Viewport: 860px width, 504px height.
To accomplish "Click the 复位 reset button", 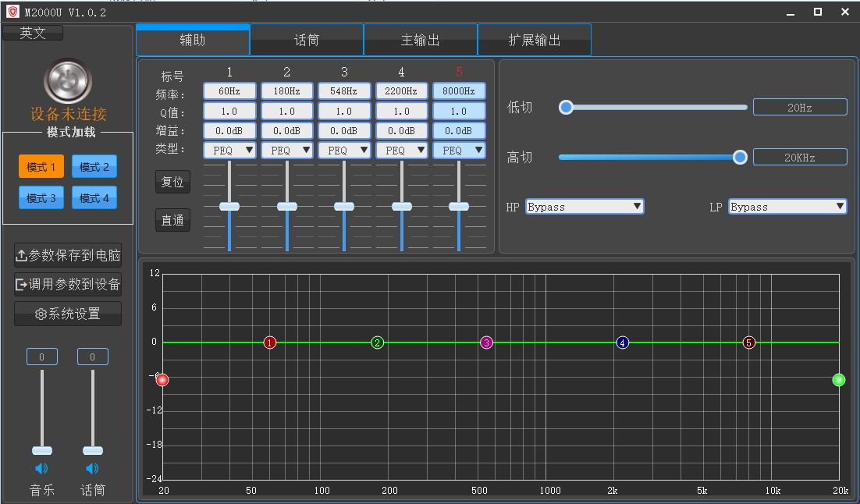I will point(172,182).
